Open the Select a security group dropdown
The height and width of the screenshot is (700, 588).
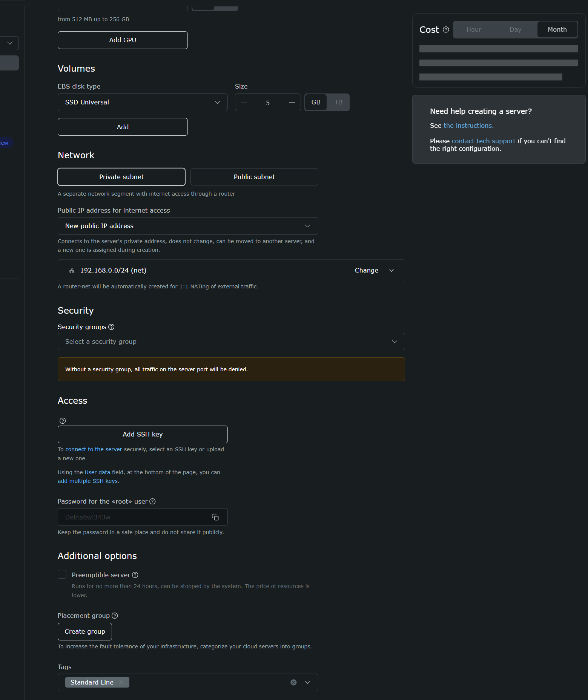(x=231, y=342)
